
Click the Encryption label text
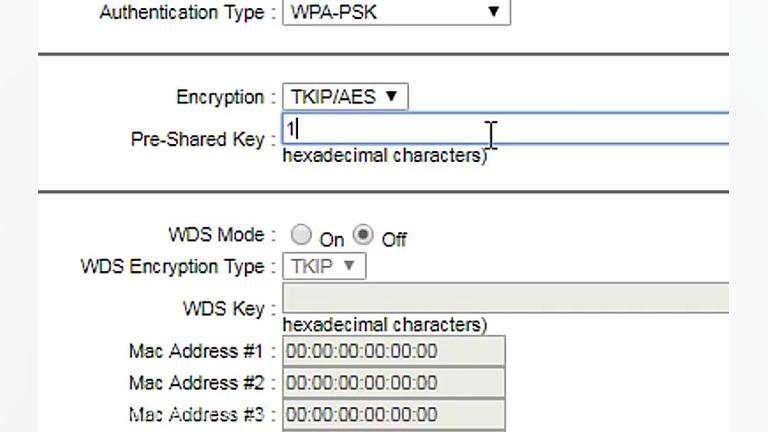219,97
